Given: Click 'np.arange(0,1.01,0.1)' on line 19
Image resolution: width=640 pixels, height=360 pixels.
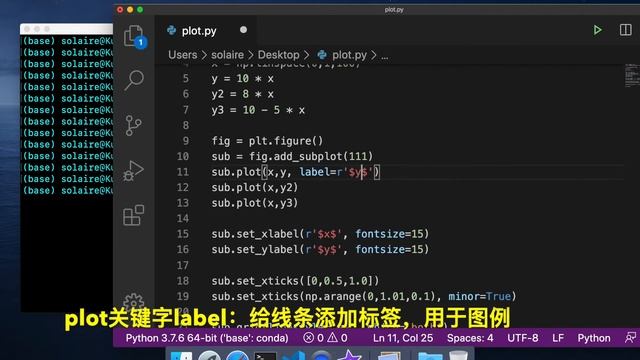Looking at the screenshot, I should point(373,296).
